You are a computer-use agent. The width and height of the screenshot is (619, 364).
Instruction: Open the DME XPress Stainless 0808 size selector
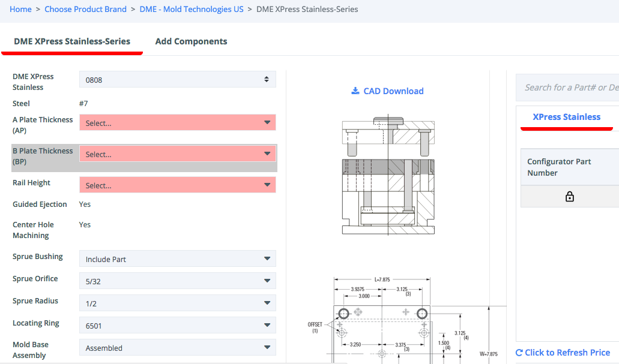(x=178, y=79)
